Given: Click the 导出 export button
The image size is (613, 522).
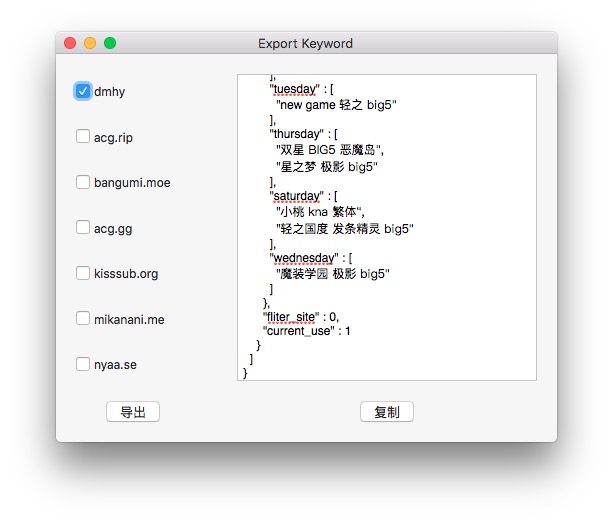Looking at the screenshot, I should click(133, 412).
